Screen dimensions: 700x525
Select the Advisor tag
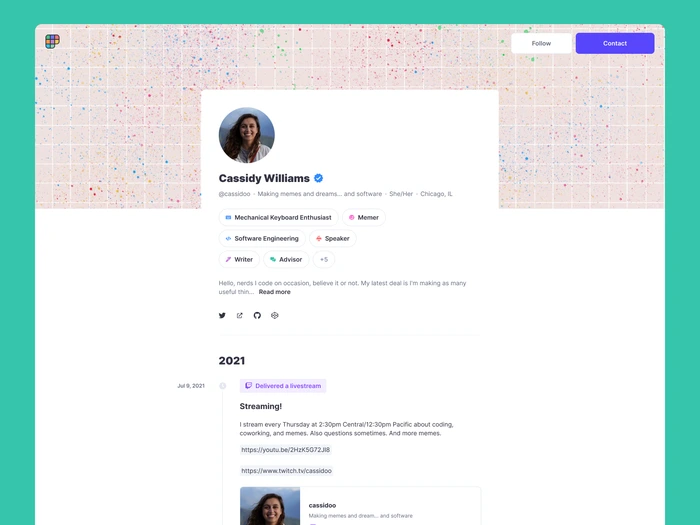[286, 259]
